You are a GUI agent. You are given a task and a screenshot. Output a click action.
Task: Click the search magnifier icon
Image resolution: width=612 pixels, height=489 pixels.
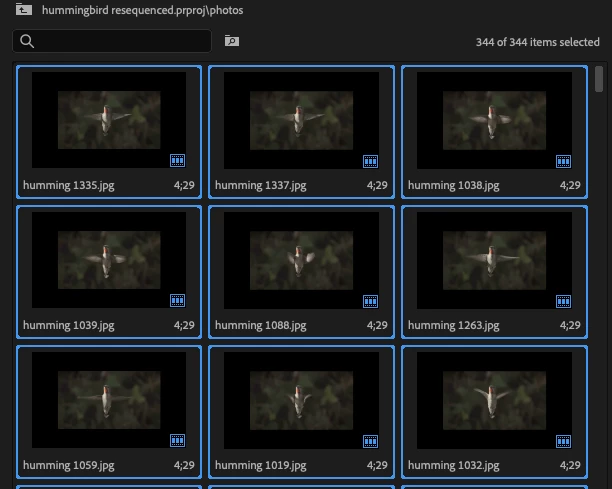coord(27,41)
